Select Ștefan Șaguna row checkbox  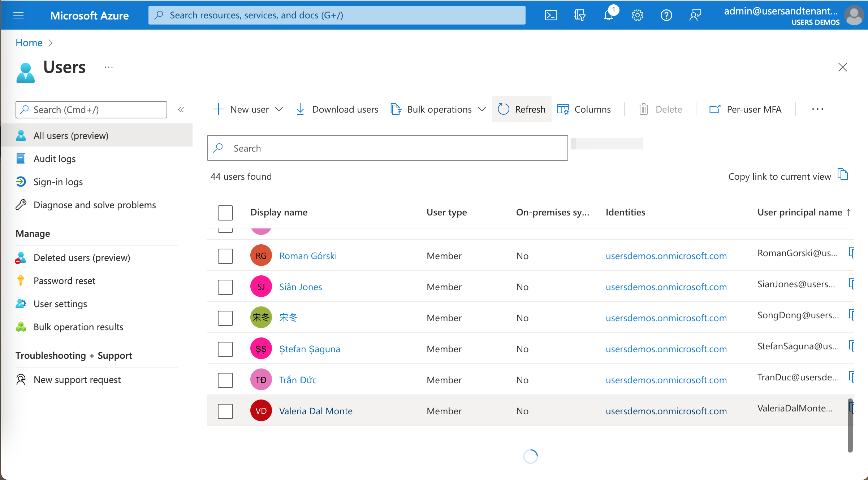click(225, 349)
